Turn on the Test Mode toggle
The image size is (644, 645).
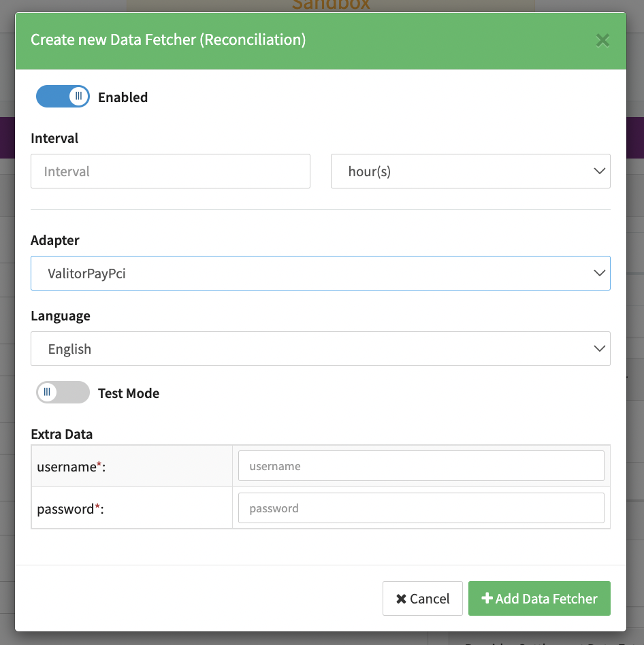click(63, 392)
